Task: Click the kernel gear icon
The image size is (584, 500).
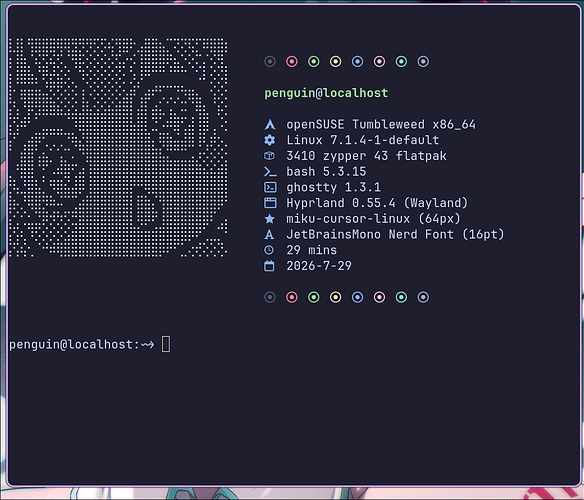Action: point(270,140)
